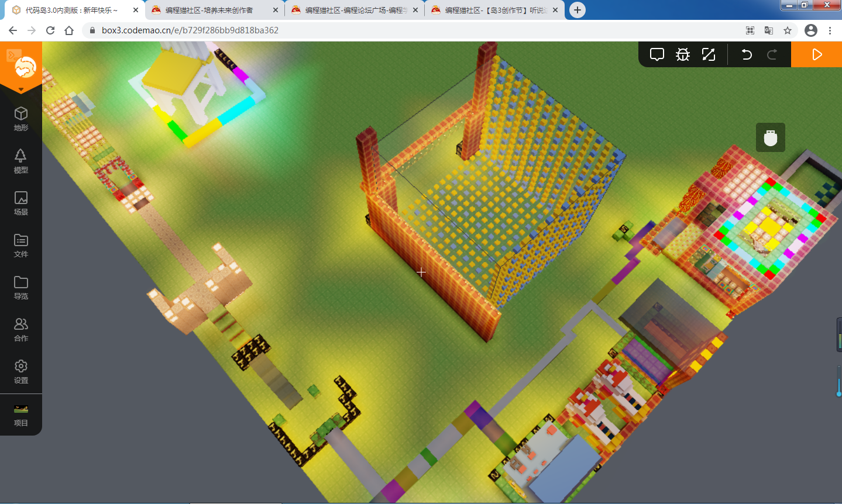Open the comment speech bubble tool
Viewport: 842px width, 504px height.
point(657,54)
